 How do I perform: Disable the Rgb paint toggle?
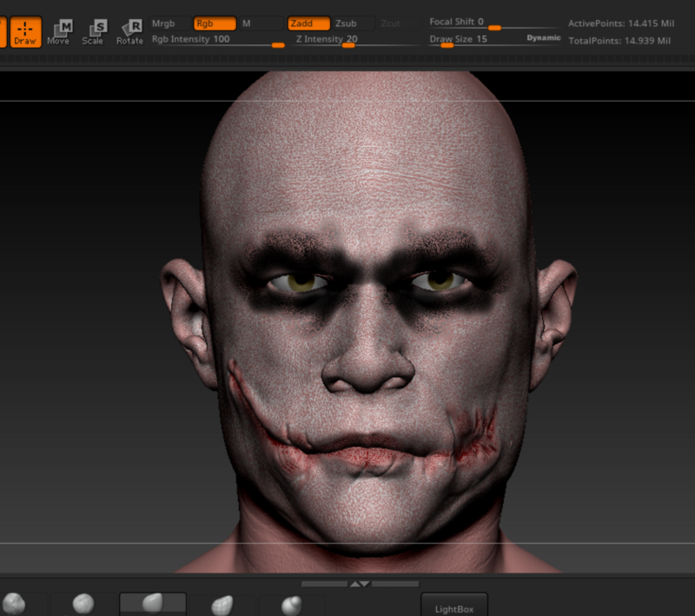pyautogui.click(x=214, y=23)
